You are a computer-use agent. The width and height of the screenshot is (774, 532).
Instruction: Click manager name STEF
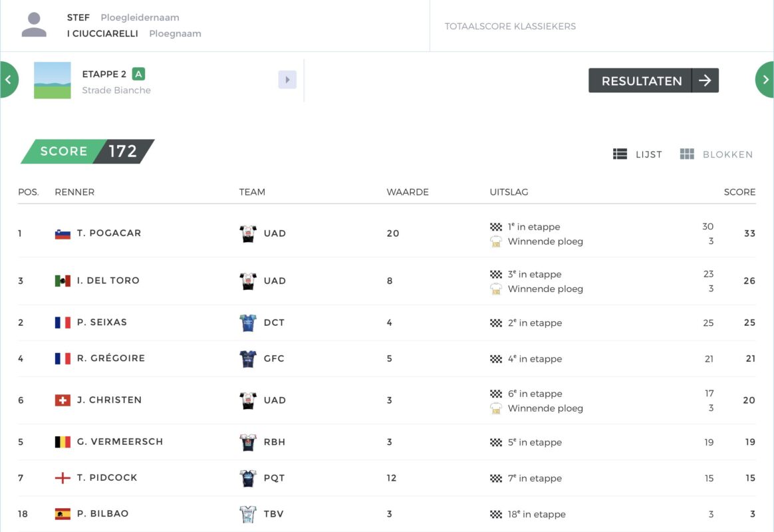(78, 17)
